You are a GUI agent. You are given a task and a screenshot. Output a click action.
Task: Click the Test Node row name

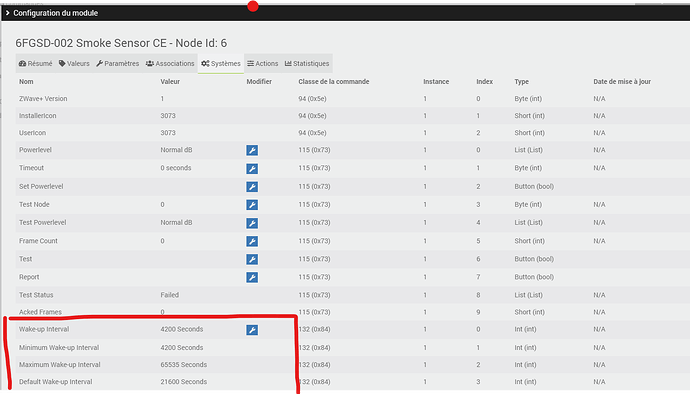tap(34, 204)
